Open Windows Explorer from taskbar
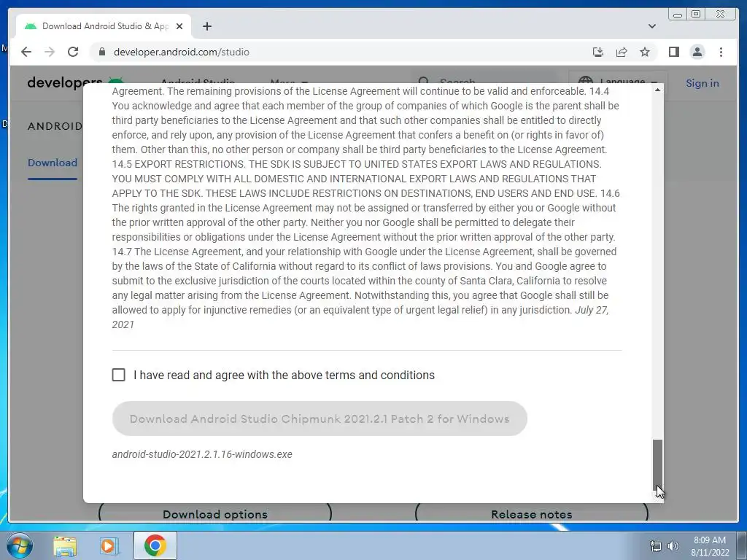Image resolution: width=747 pixels, height=560 pixels. click(64, 545)
